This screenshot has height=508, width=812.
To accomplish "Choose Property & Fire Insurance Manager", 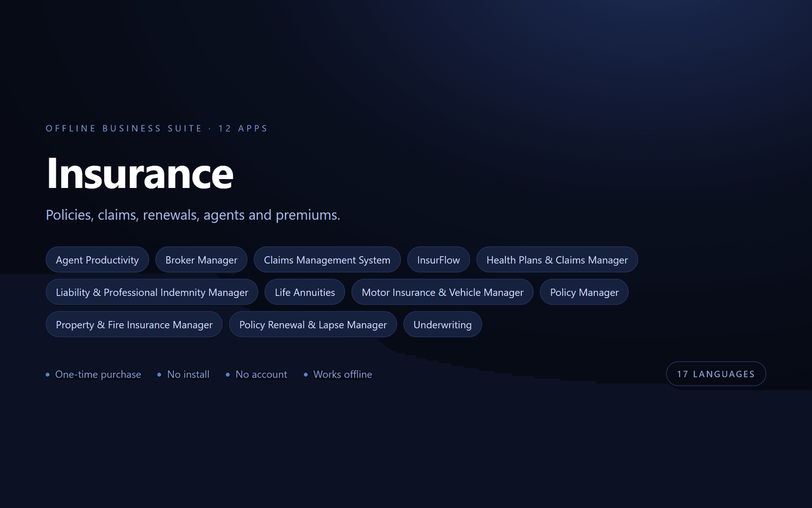I will point(134,325).
